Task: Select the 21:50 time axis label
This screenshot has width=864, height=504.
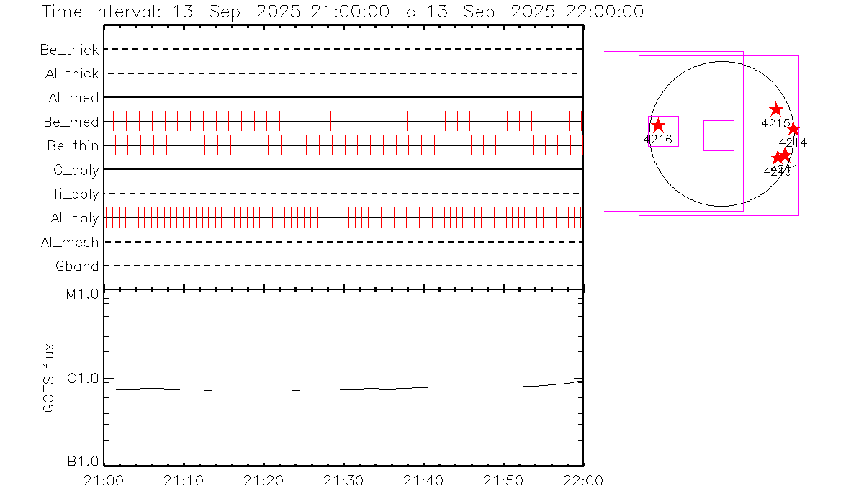Action: [x=503, y=480]
